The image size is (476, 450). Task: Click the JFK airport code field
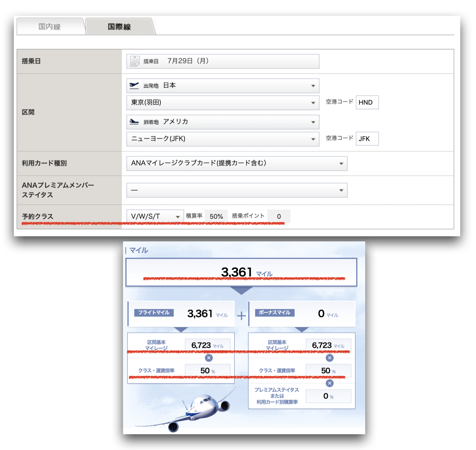point(367,139)
